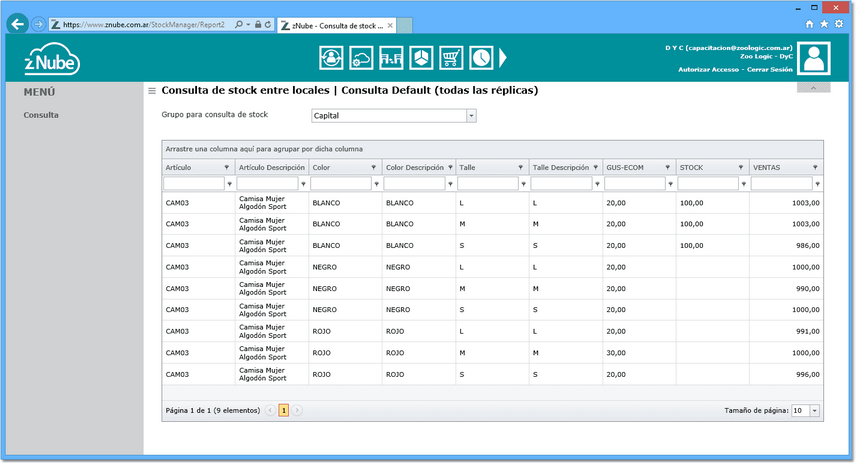Click the VENTAS value 990,00
The image size is (856, 464).
pos(807,289)
